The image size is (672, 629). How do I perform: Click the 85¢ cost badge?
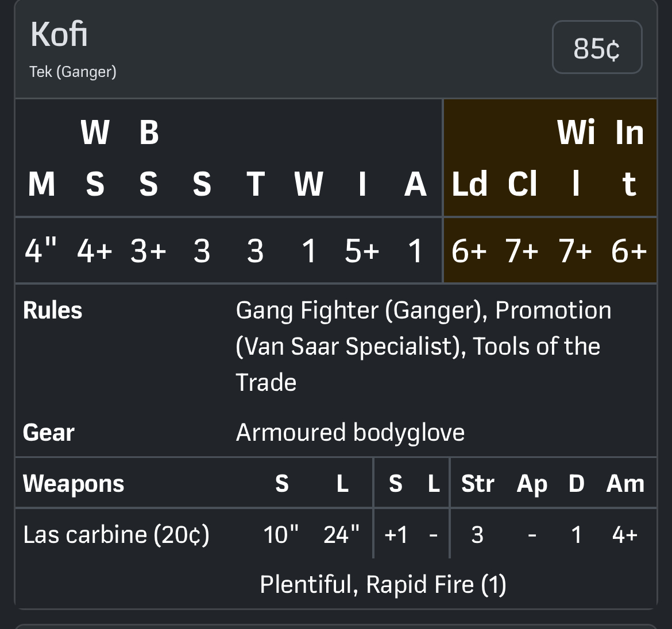pyautogui.click(x=597, y=48)
